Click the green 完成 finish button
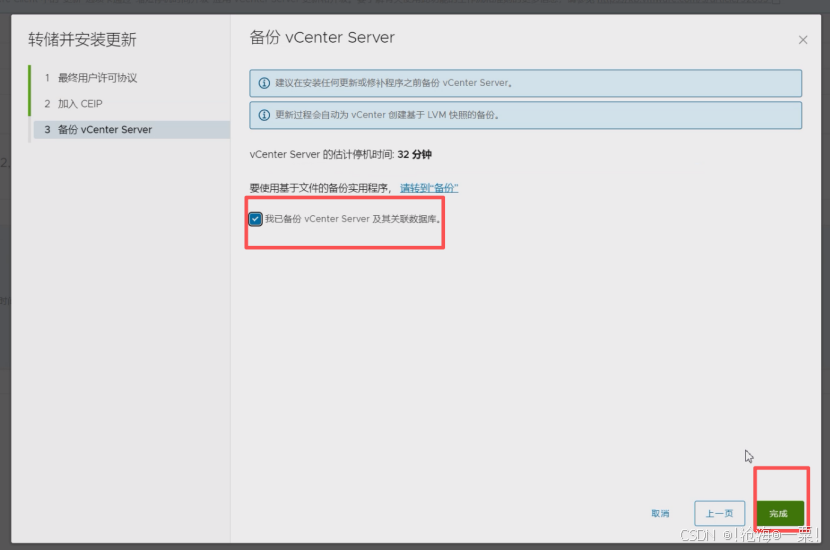This screenshot has width=831, height=551. tap(779, 513)
